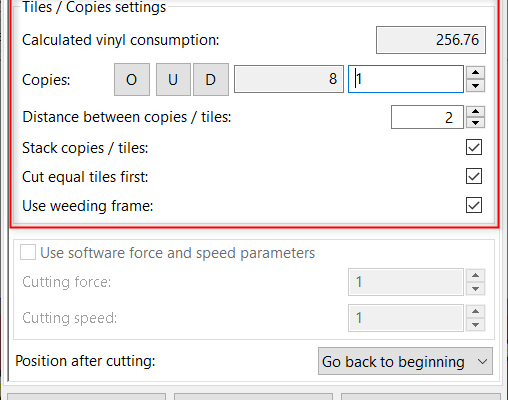Open the Position after cutting dropdown
Viewport: 508px width, 400px height.
pos(405,361)
